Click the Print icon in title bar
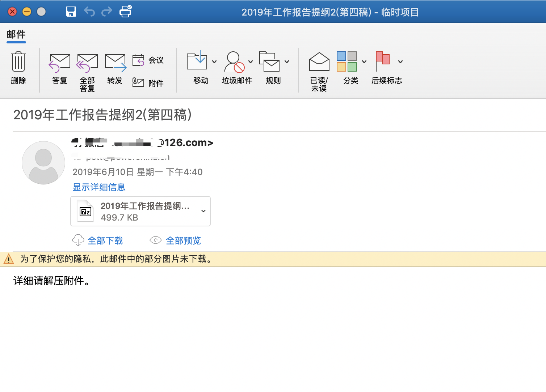Viewport: 546px width, 392px height. pyautogui.click(x=125, y=12)
